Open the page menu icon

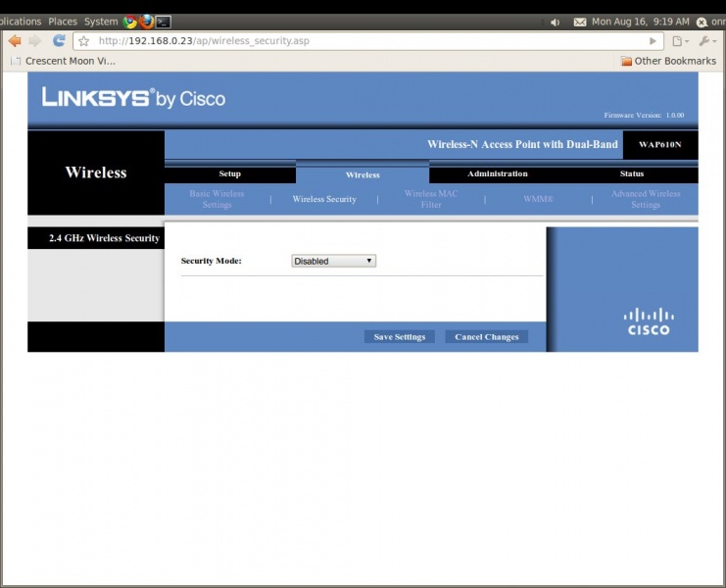pos(680,41)
